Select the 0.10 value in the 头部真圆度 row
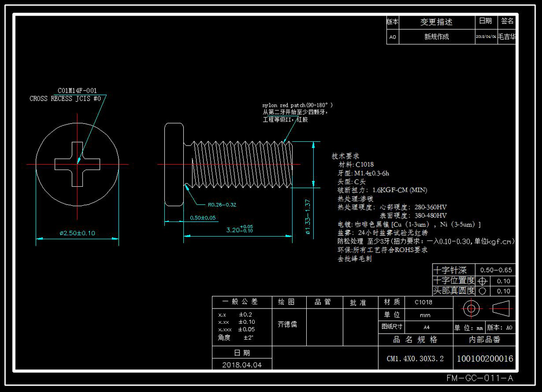 [503, 291]
